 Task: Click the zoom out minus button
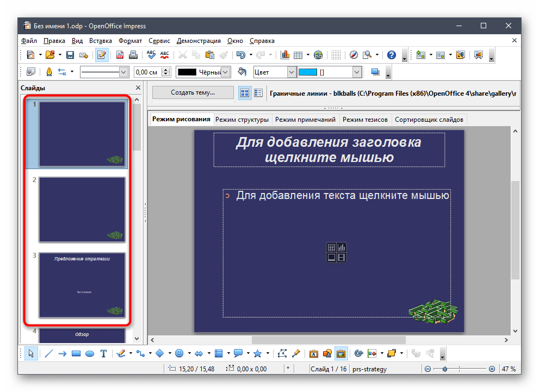coord(428,369)
